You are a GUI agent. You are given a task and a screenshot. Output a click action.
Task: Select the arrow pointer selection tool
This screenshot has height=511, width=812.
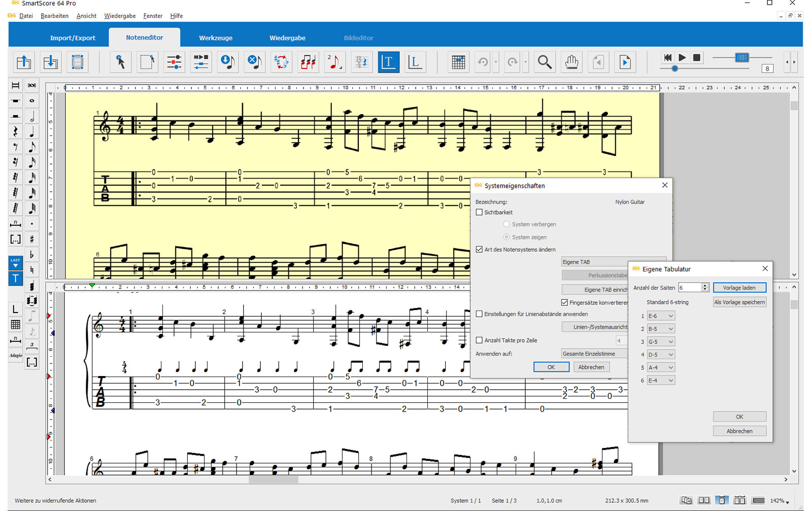(x=120, y=62)
